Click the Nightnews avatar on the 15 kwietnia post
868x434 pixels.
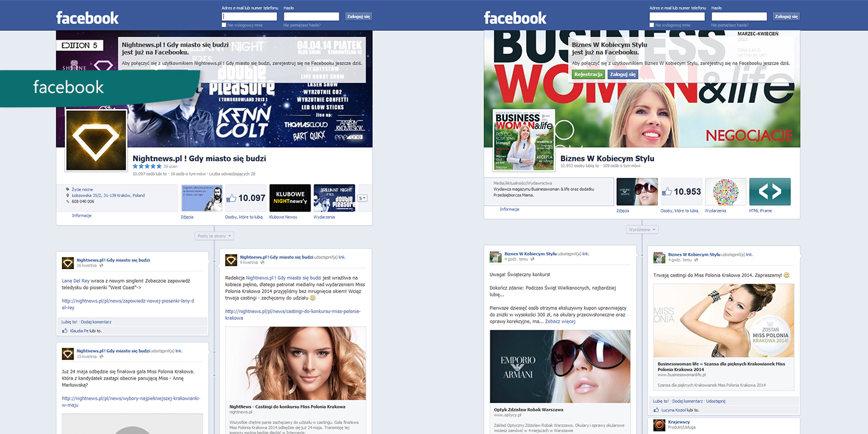(x=68, y=354)
